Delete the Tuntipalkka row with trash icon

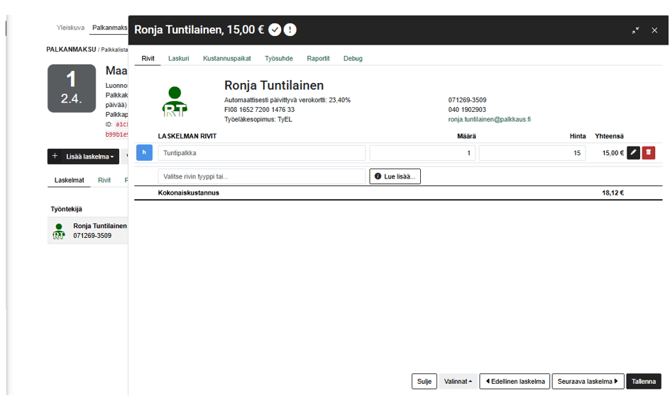[x=648, y=153]
